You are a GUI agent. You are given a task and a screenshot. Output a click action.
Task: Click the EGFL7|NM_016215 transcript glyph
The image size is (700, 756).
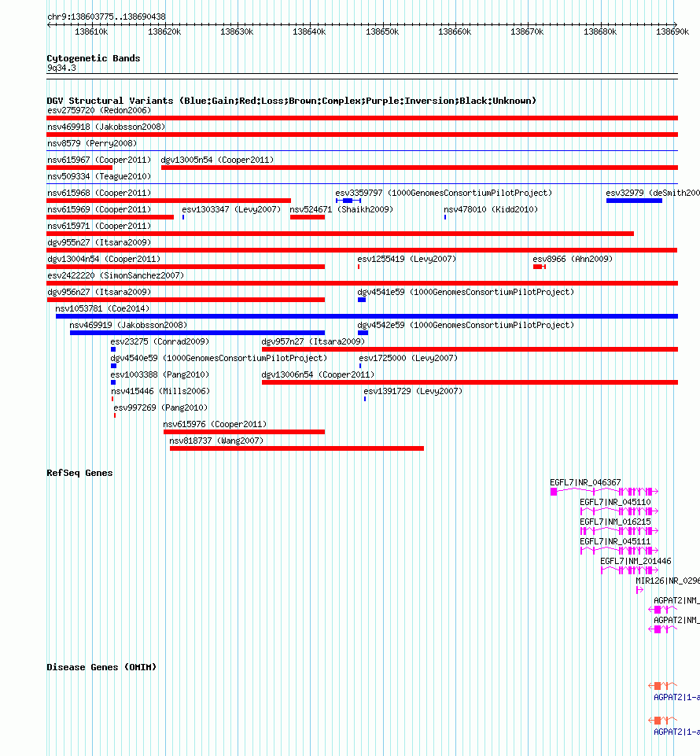pyautogui.click(x=620, y=531)
